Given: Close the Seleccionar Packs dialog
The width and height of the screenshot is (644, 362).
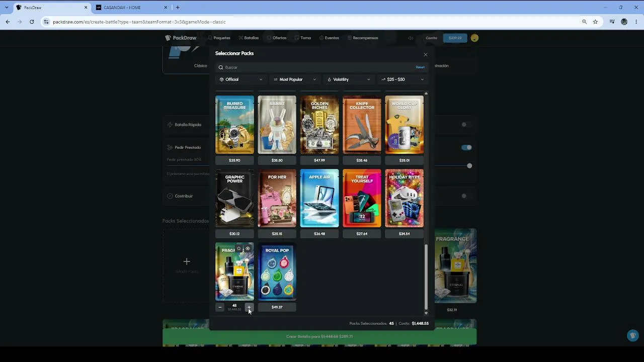Looking at the screenshot, I should 426,54.
